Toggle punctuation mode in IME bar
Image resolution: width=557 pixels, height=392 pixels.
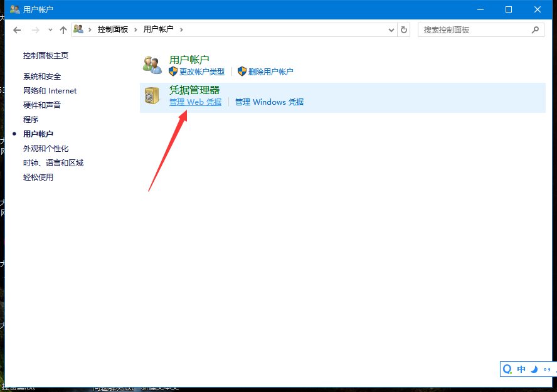[x=547, y=369]
